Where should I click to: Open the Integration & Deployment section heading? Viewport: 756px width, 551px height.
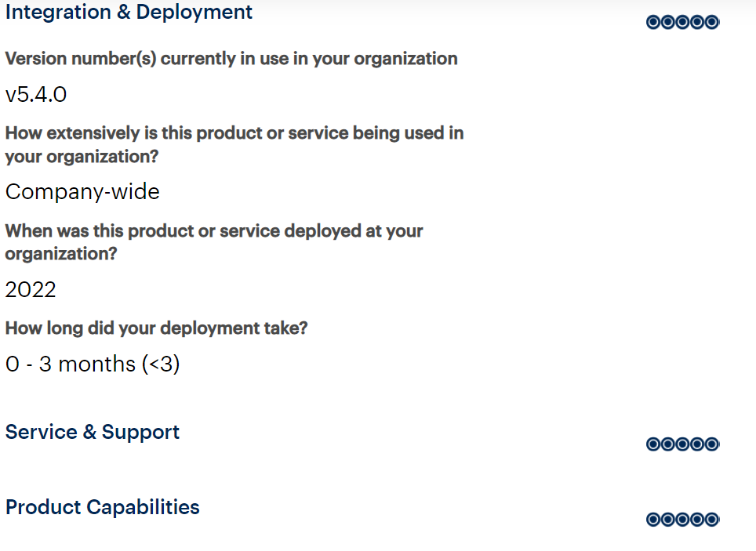pyautogui.click(x=129, y=12)
